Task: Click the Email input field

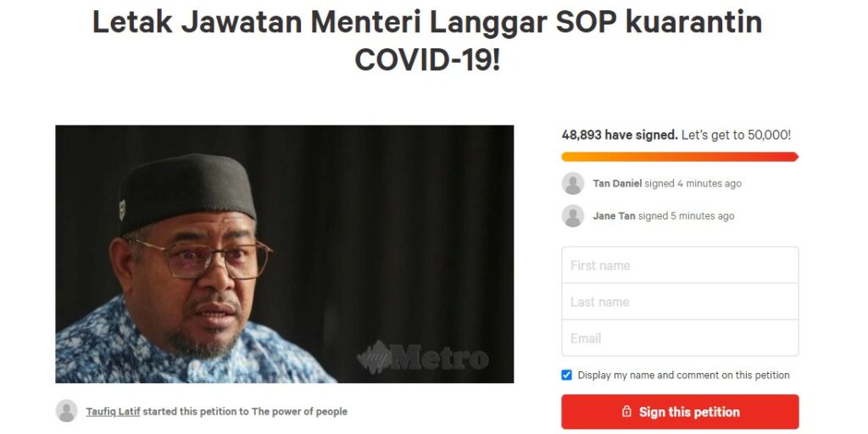Action: [680, 337]
